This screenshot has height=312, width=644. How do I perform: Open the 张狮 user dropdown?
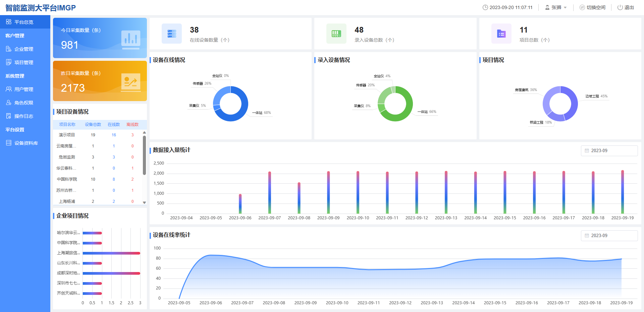coord(556,7)
